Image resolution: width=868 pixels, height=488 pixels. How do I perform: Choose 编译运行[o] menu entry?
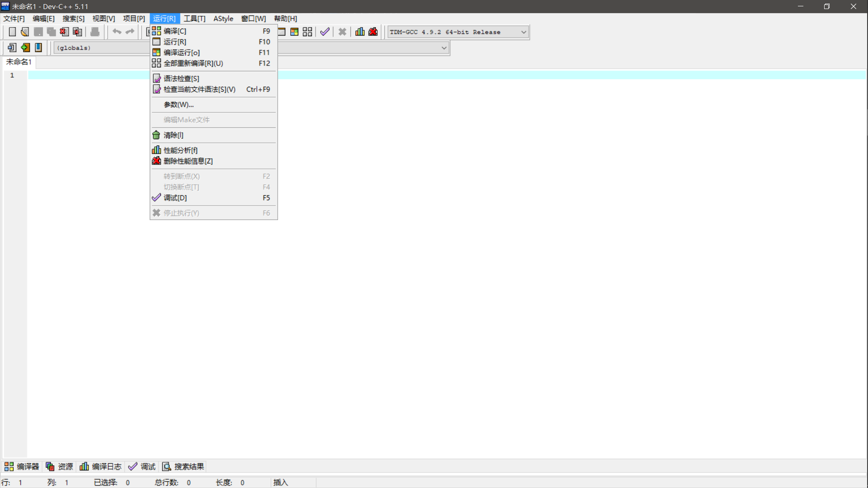(x=182, y=53)
